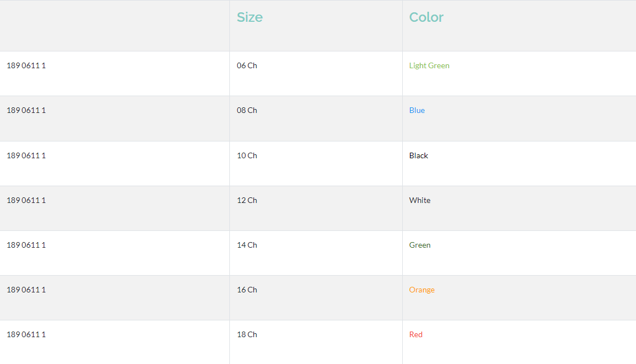The image size is (636, 364).
Task: Select the Green color text
Action: 420,245
